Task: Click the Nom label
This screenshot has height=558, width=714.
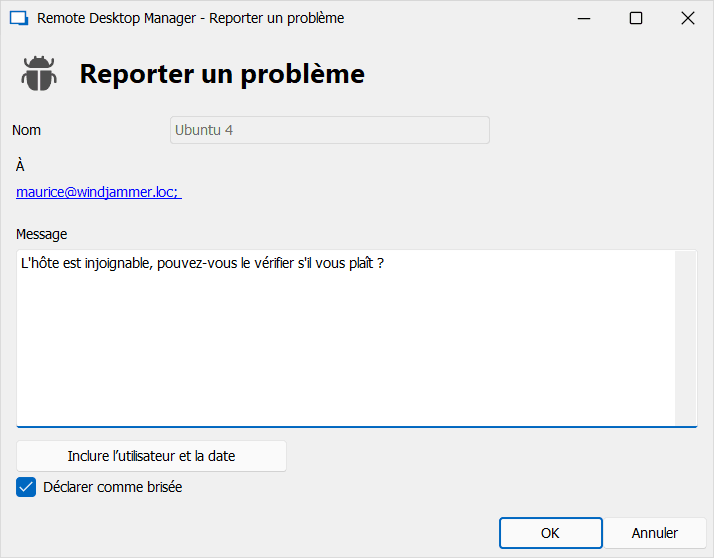Action: pos(27,130)
